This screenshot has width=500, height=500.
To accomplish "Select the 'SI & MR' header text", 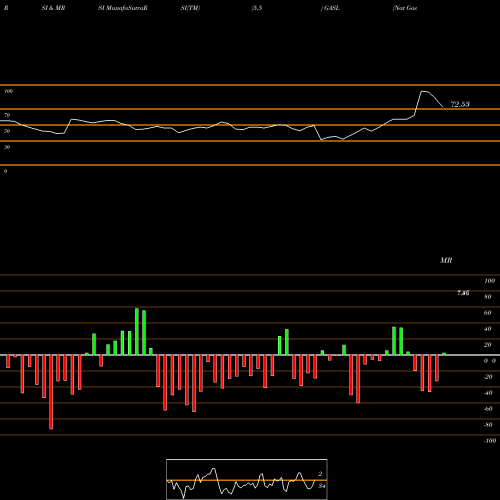I will (x=53, y=8).
